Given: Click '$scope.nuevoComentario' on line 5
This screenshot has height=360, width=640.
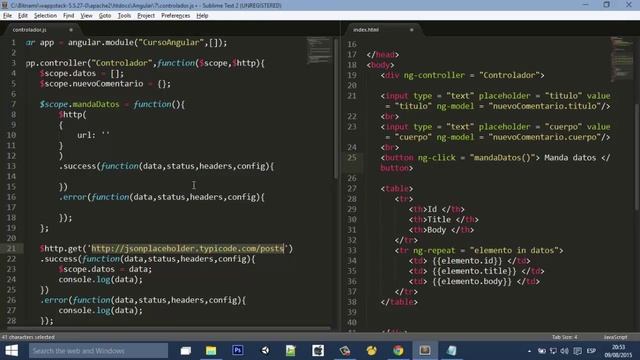Looking at the screenshot, I should (91, 84).
